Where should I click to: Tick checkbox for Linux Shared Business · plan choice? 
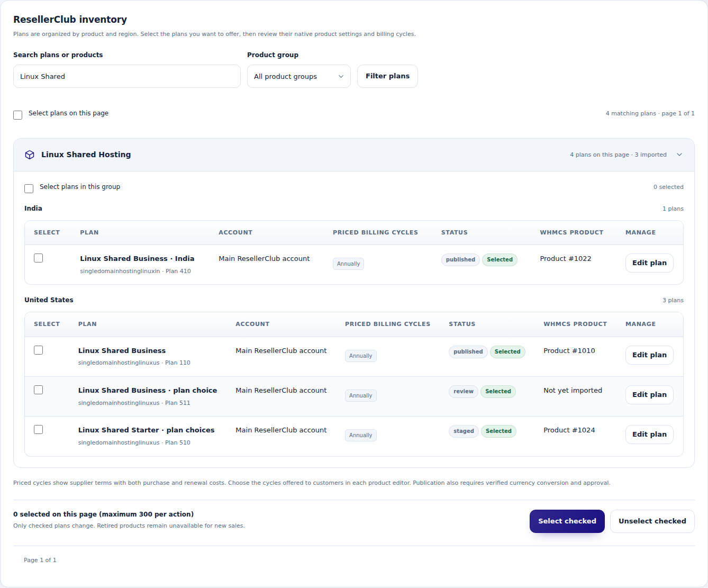point(39,390)
